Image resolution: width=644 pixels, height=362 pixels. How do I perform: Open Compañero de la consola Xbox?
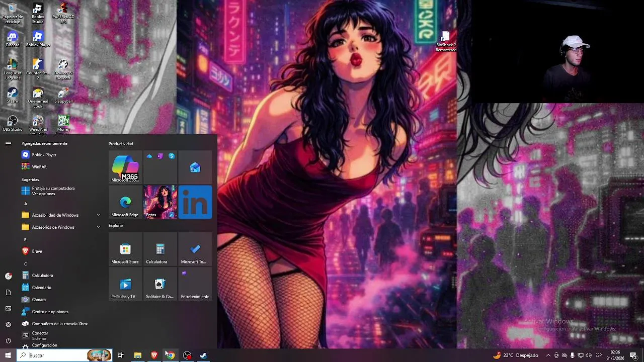pos(60,324)
